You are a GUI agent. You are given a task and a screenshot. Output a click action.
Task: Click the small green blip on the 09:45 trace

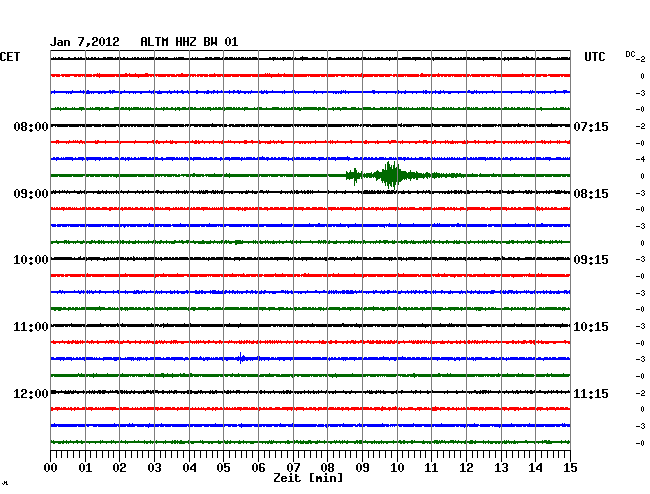(x=238, y=242)
